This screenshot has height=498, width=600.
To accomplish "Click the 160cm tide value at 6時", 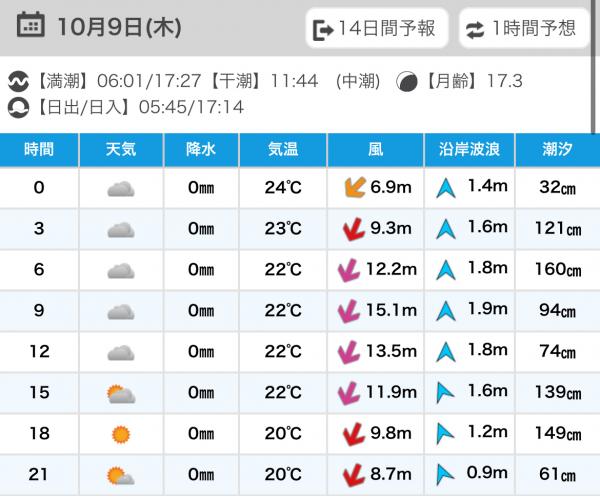I will pos(557,270).
